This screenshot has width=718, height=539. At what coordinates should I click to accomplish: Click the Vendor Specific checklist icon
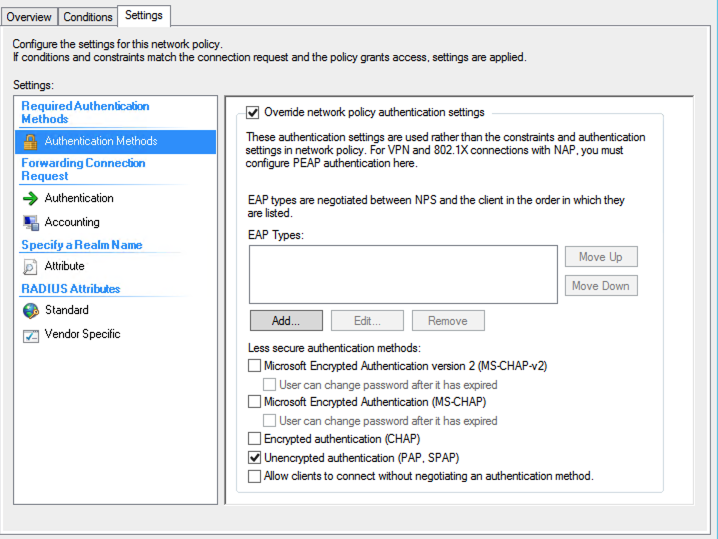tap(30, 335)
